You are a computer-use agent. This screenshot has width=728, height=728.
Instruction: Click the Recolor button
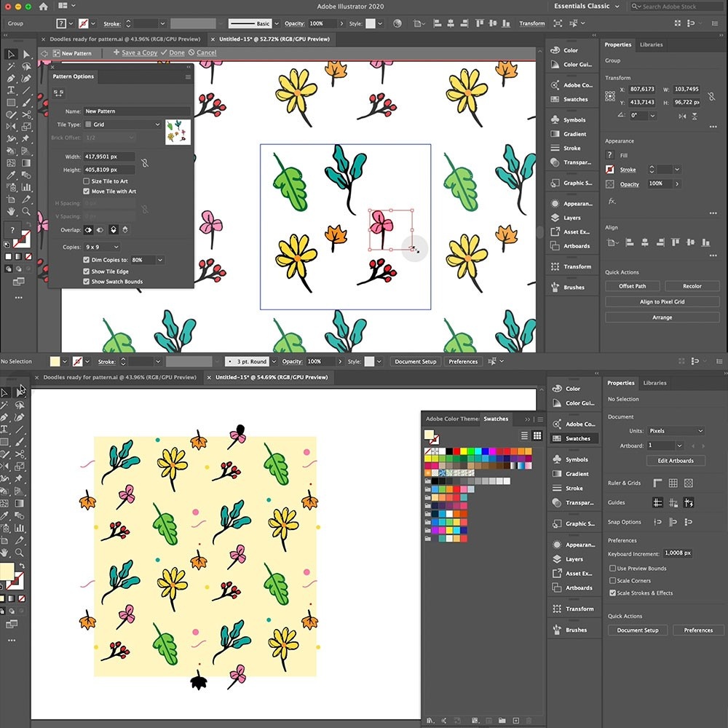tap(692, 286)
